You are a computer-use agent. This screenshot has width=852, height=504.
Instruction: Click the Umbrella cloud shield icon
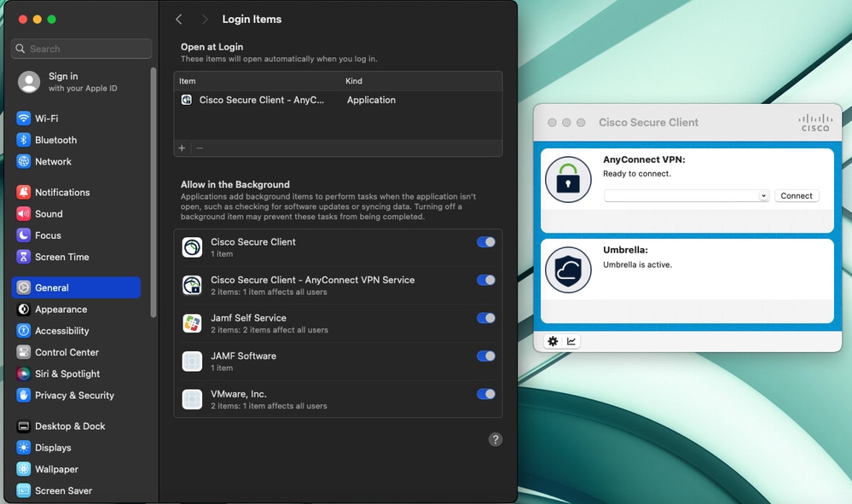pyautogui.click(x=568, y=269)
